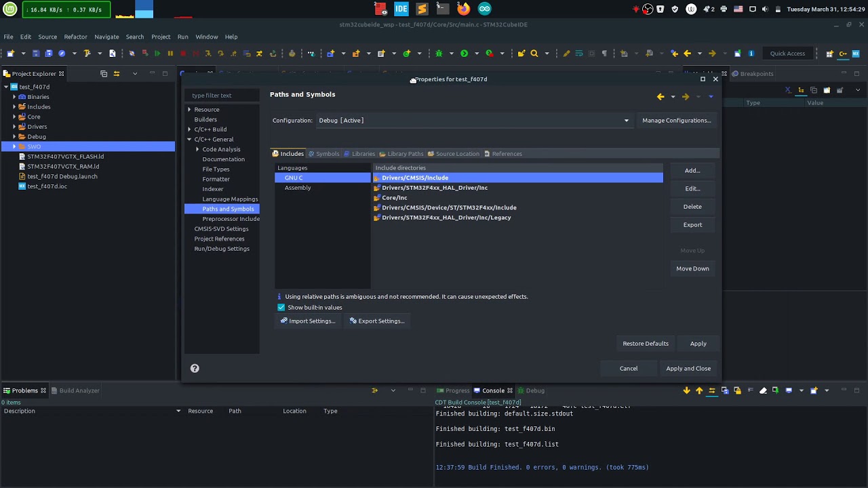Click the Move Down button

pyautogui.click(x=692, y=268)
